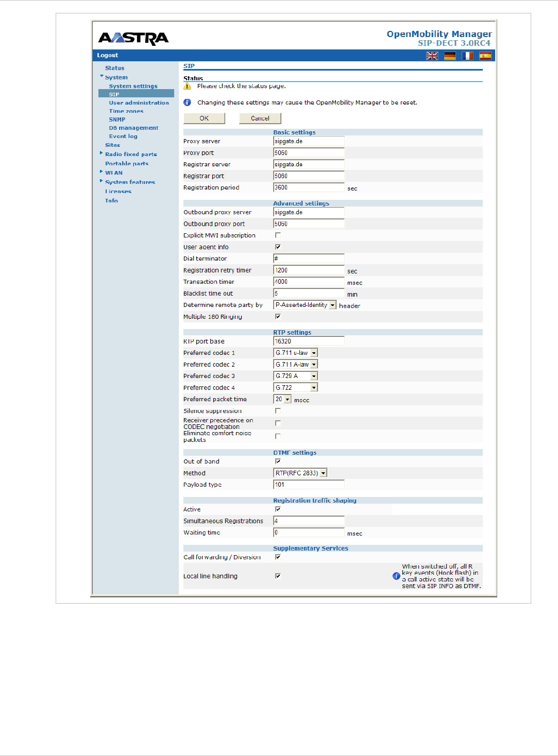Toggle DTMF Out of band checkbox
The width and height of the screenshot is (558, 756).
click(x=278, y=461)
